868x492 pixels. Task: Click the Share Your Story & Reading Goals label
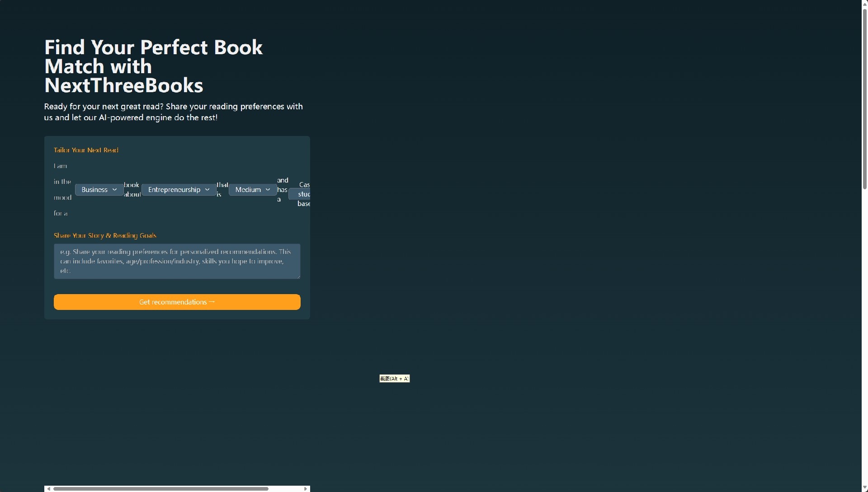click(105, 235)
